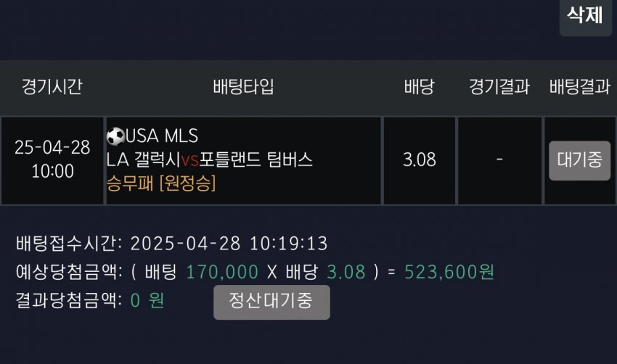Click the dash in the 경기결과 cell
The width and height of the screenshot is (617, 364).
pyautogui.click(x=500, y=160)
